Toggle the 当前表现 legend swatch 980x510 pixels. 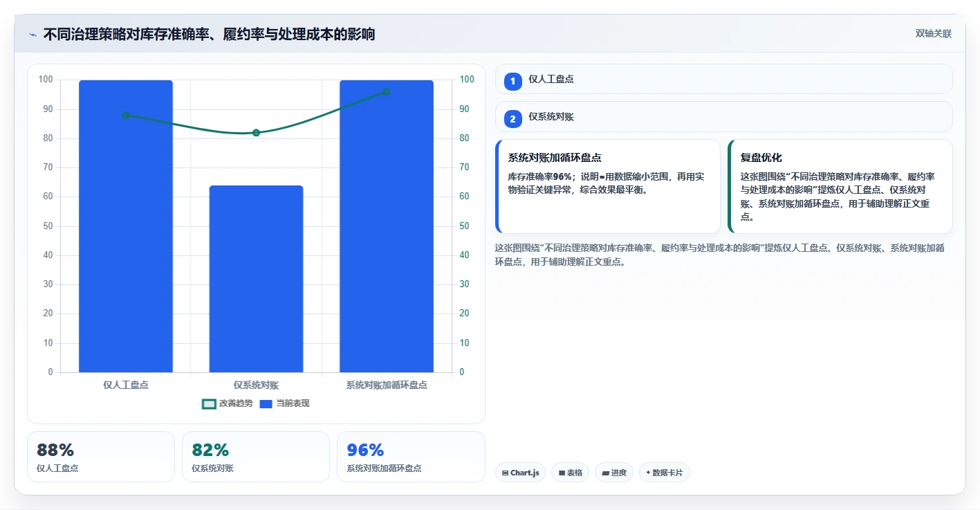pos(266,403)
